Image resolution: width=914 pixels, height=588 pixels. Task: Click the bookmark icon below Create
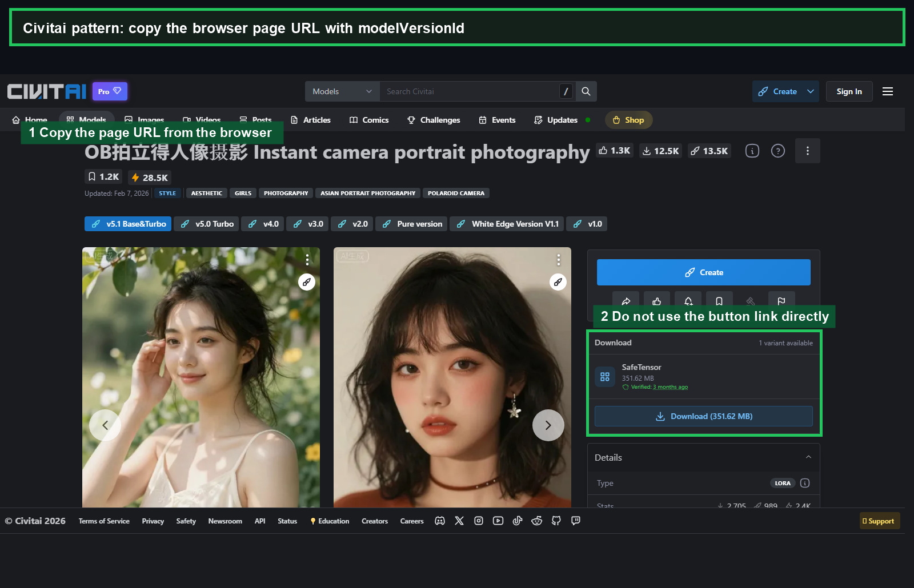coord(719,300)
